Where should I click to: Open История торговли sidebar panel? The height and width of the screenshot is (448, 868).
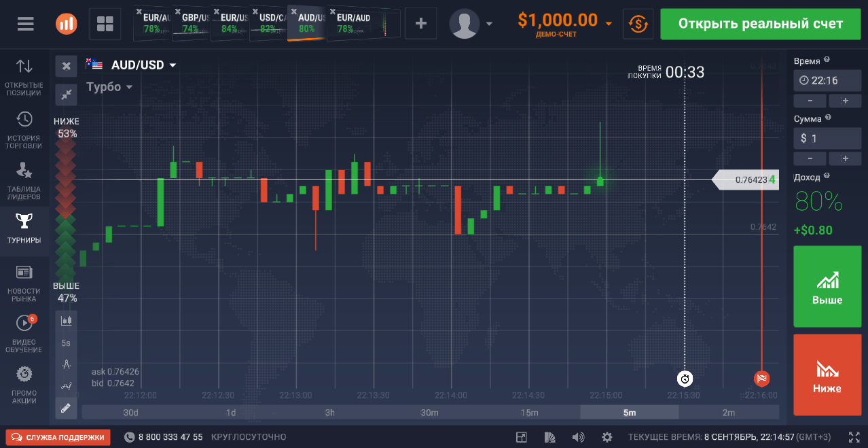[24, 130]
